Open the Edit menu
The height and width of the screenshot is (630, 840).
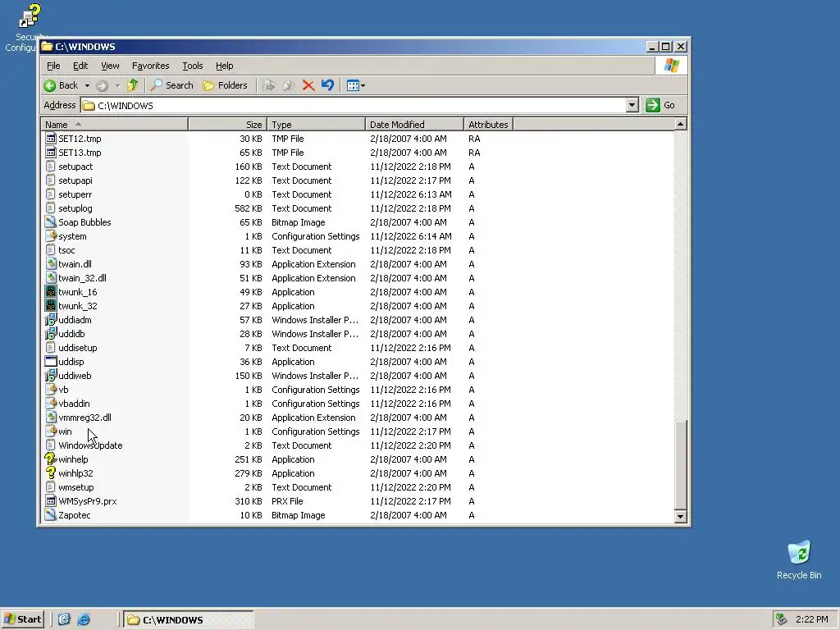tap(80, 66)
